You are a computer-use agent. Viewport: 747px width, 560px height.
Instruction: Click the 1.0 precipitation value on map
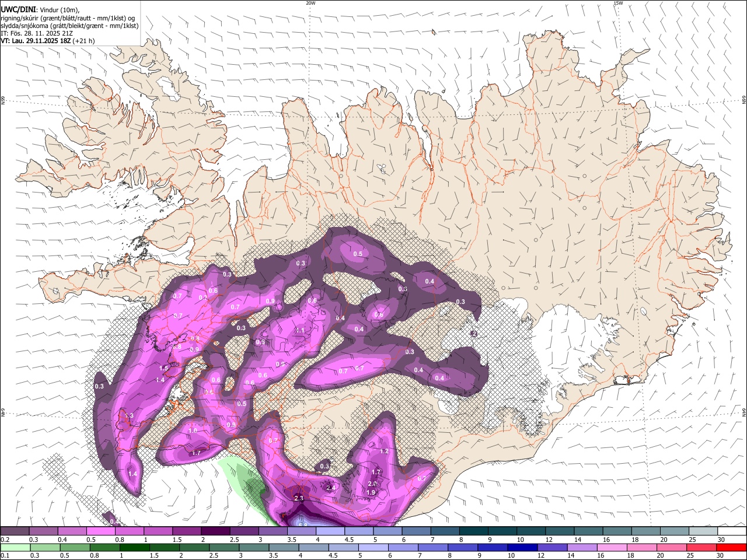pyautogui.click(x=193, y=430)
